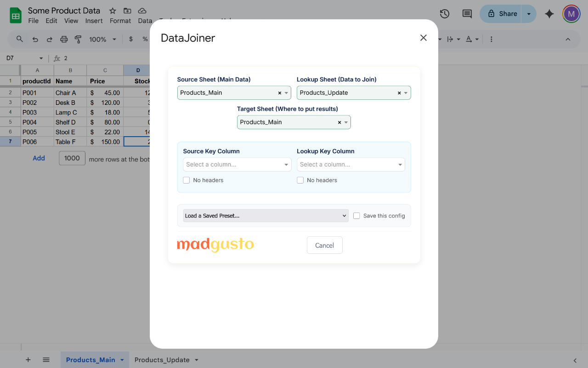The height and width of the screenshot is (368, 588).
Task: Open the Source Key Column selector
Action: coord(237,164)
